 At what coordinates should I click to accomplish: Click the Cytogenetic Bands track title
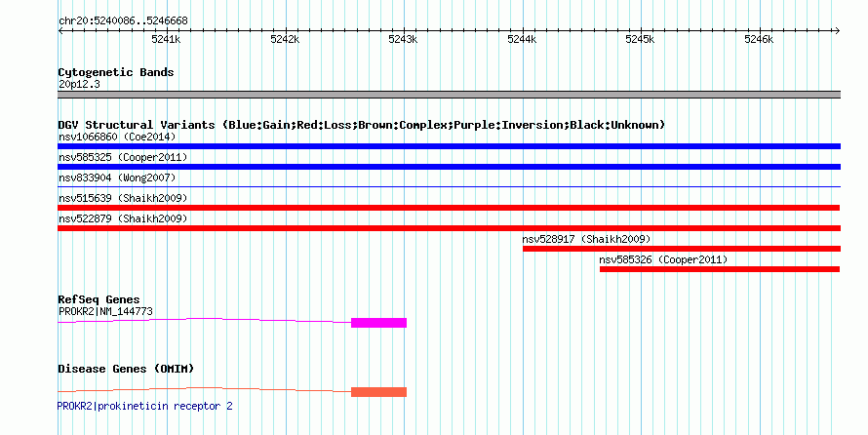(x=116, y=72)
